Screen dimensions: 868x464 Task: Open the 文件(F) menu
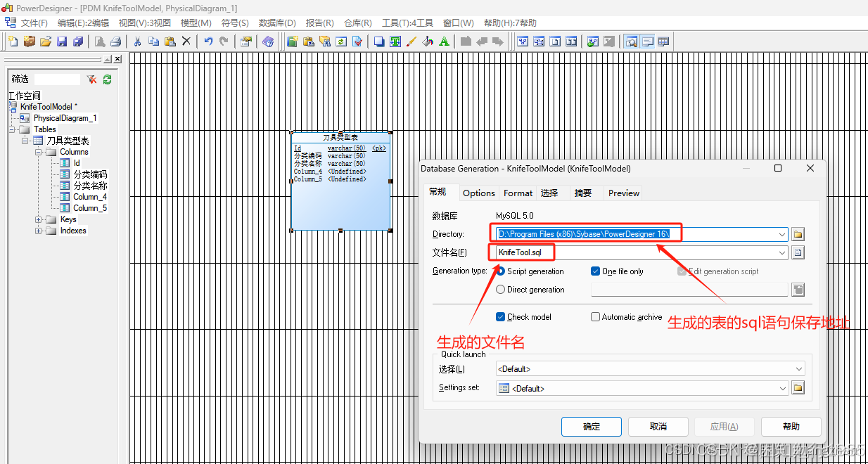[x=34, y=23]
